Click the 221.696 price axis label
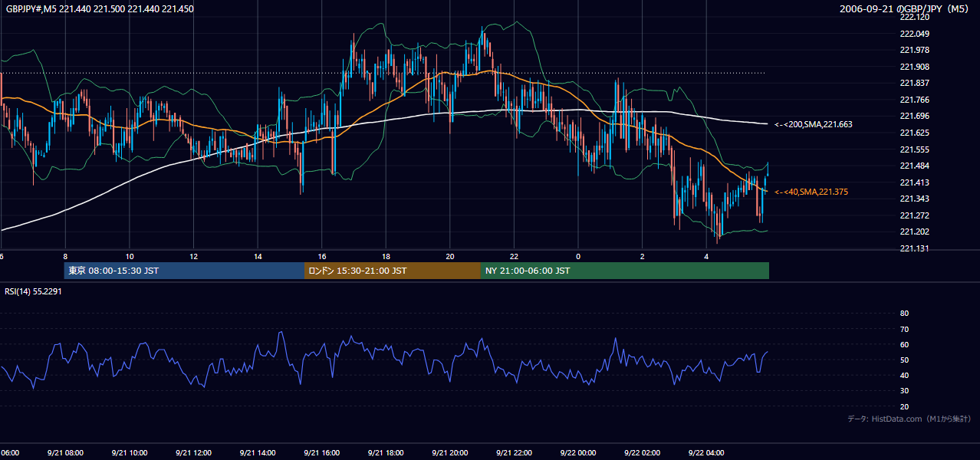Screen dimensions: 980x460 click(x=914, y=116)
